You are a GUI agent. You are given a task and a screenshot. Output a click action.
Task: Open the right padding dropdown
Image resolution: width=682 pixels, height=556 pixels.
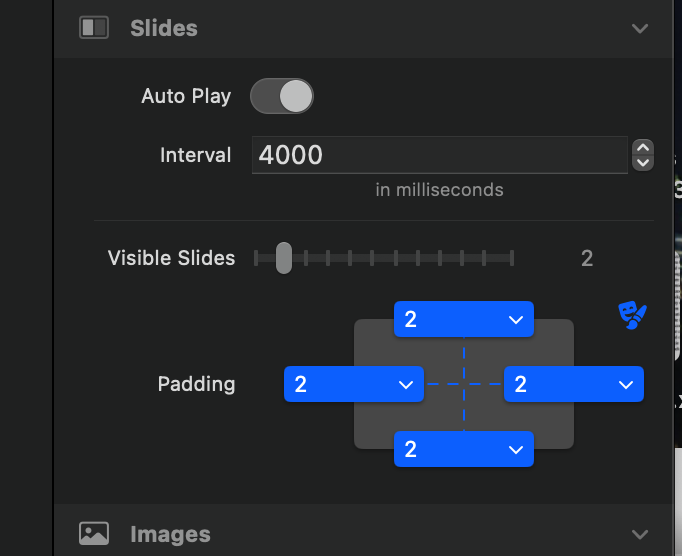574,385
